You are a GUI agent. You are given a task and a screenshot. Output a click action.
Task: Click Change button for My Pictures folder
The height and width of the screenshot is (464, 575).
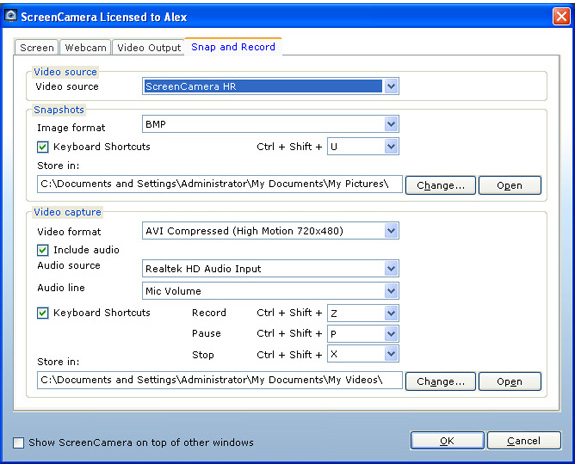tap(440, 185)
